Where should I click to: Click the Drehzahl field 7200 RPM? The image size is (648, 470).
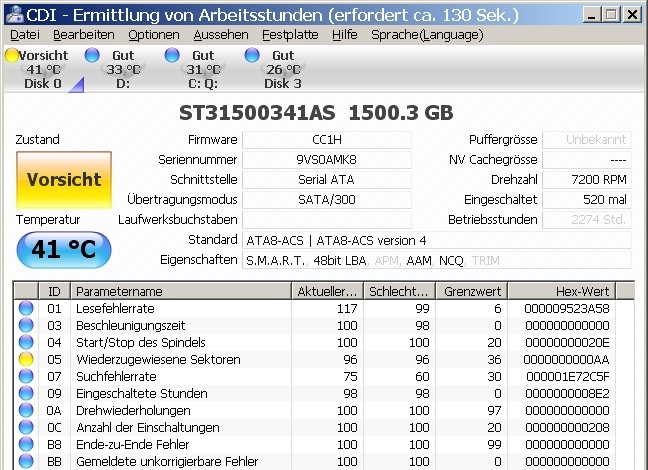tap(587, 179)
